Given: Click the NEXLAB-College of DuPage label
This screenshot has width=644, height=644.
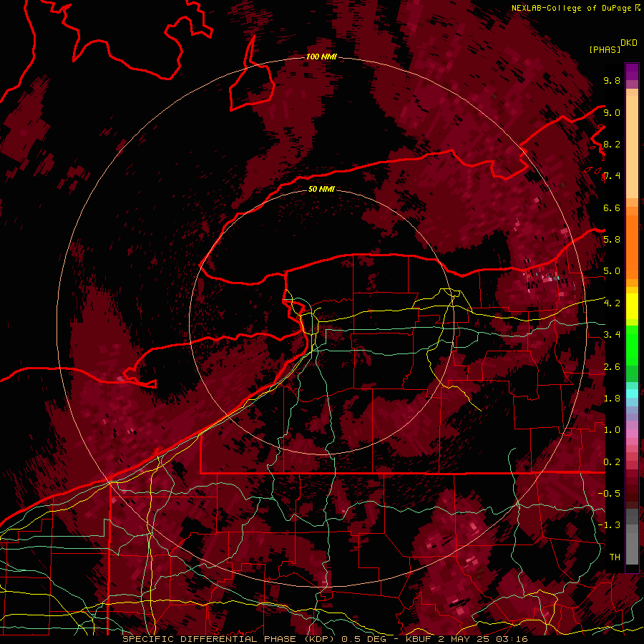Looking at the screenshot, I should [572, 8].
